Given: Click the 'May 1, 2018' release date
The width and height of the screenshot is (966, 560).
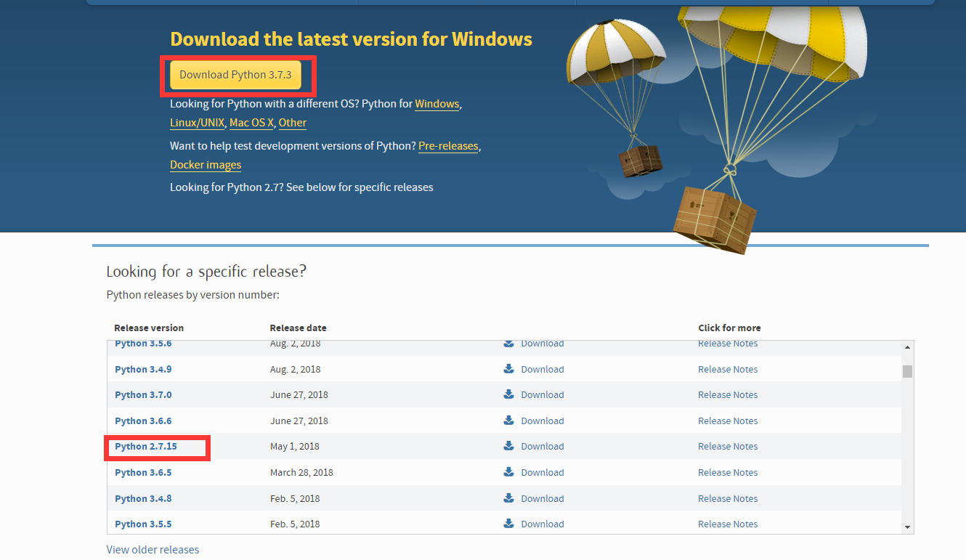Looking at the screenshot, I should click(295, 447).
